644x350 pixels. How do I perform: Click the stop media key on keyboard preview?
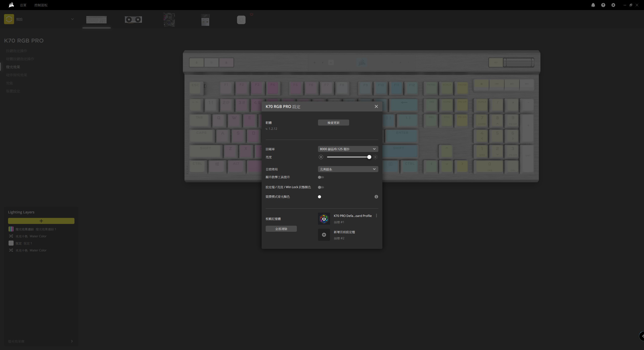click(x=481, y=85)
